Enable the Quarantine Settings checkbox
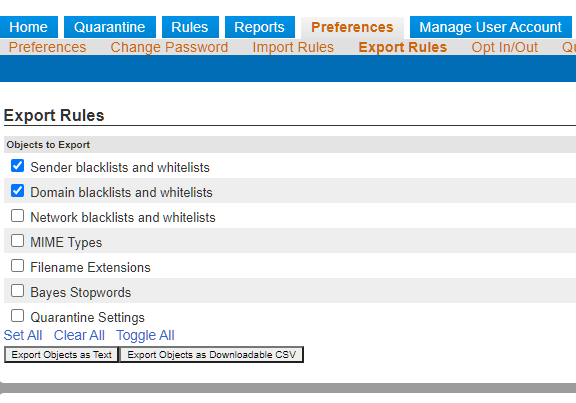The width and height of the screenshot is (576, 403). (17, 316)
